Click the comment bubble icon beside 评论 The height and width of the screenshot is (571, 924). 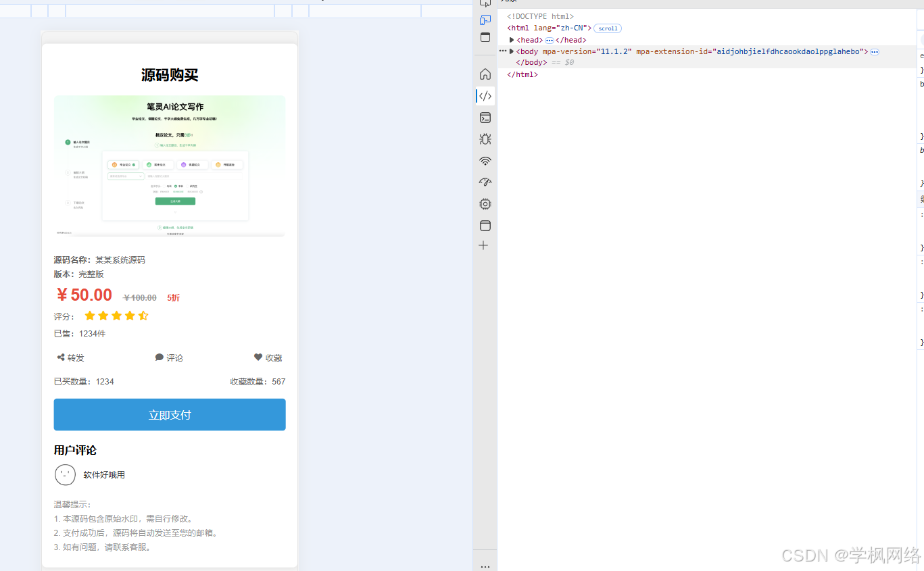160,357
